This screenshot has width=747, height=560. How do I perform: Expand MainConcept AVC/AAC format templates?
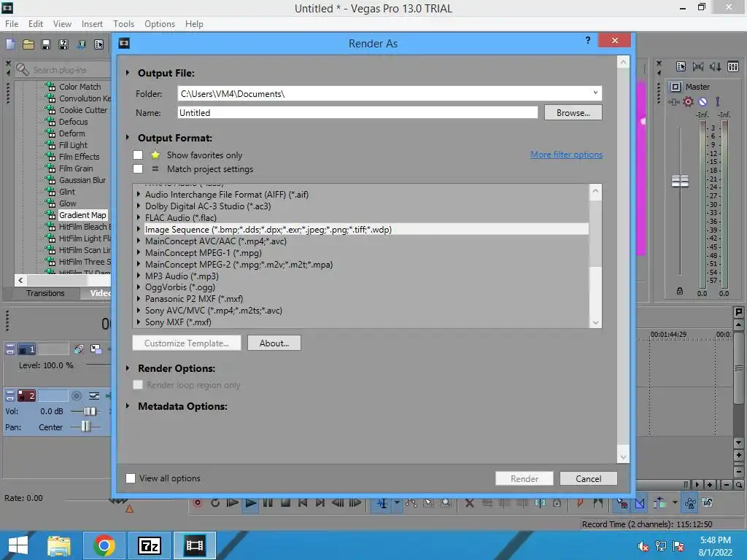[x=139, y=241]
